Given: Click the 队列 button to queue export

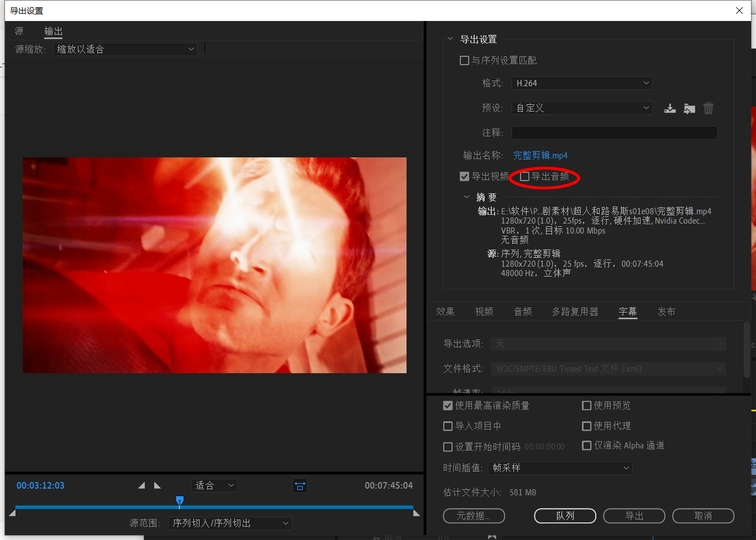Looking at the screenshot, I should [x=565, y=516].
